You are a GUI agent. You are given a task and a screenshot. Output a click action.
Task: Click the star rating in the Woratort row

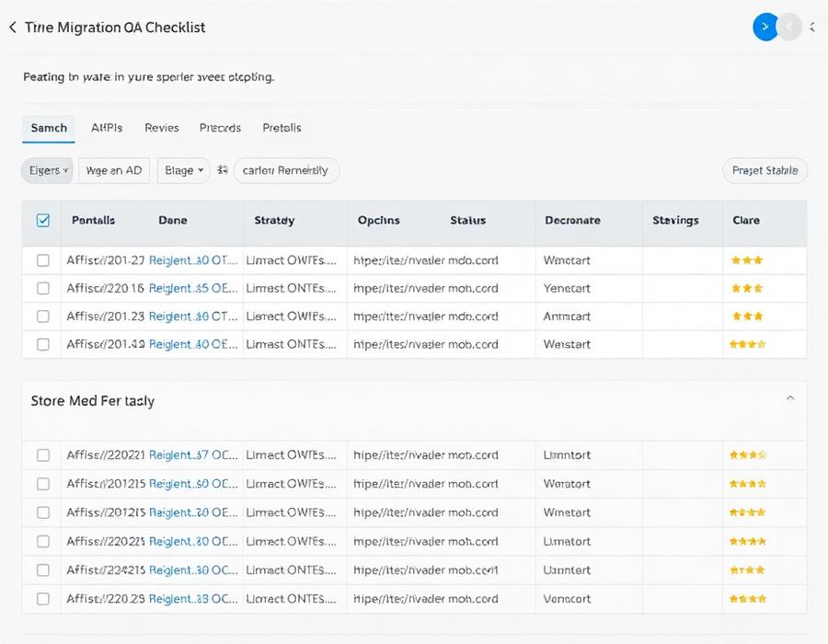pyautogui.click(x=748, y=484)
